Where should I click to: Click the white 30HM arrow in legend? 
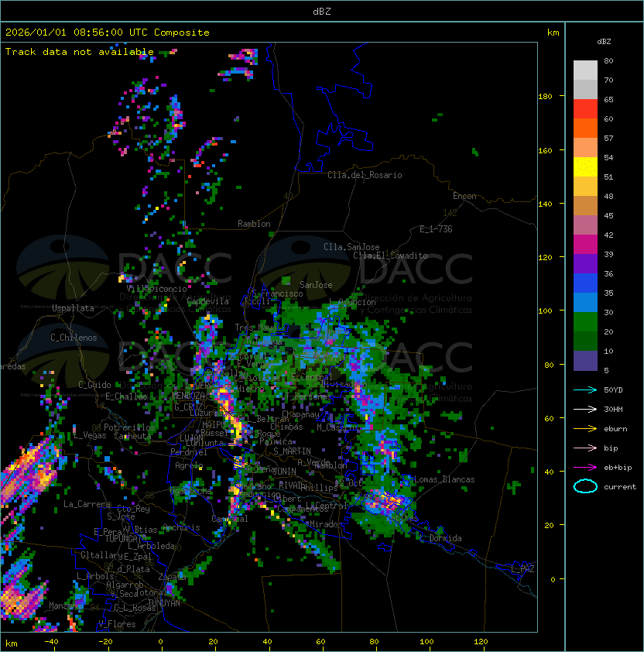585,409
